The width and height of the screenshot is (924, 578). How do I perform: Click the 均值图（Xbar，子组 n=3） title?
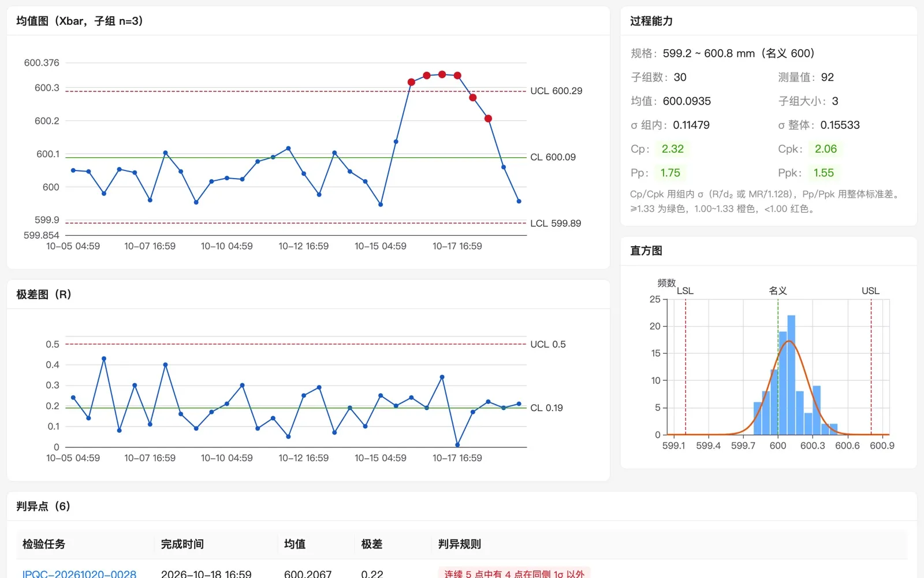coord(80,21)
